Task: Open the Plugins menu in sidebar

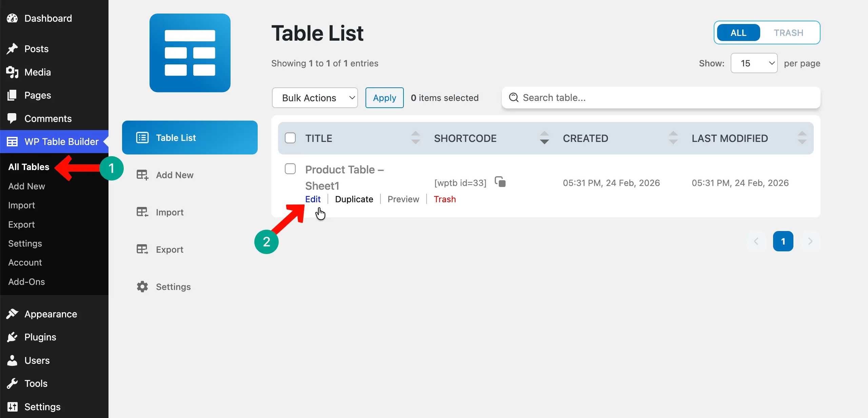Action: tap(40, 337)
